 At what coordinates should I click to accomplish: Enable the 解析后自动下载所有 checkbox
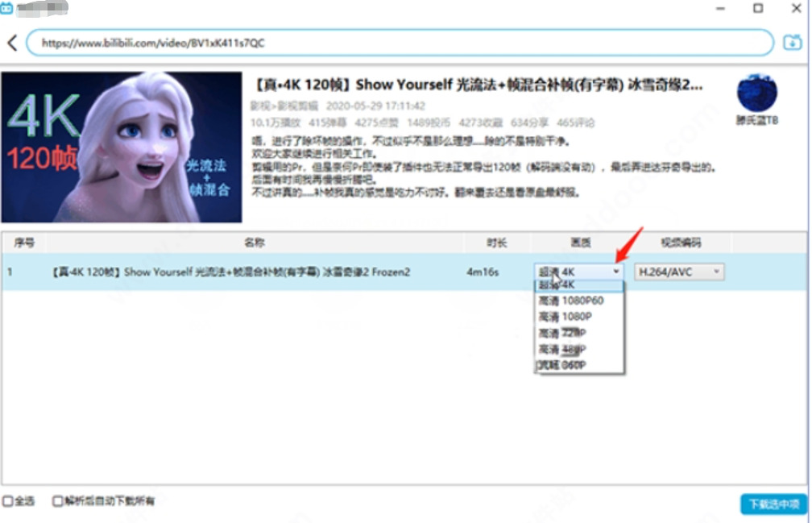[57, 500]
